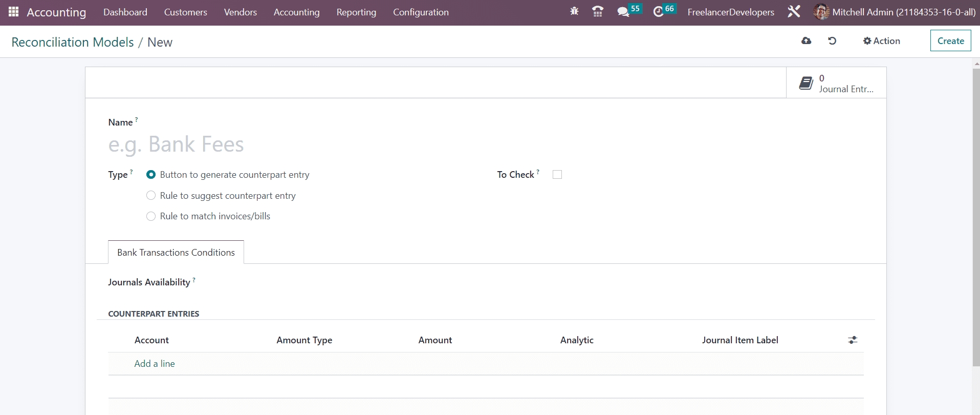Open the Journal Entries book icon
This screenshot has width=980, height=415.
tap(806, 83)
